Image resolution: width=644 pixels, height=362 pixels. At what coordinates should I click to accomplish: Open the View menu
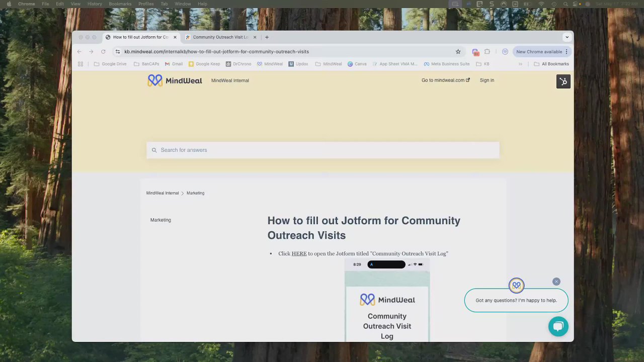pyautogui.click(x=75, y=4)
